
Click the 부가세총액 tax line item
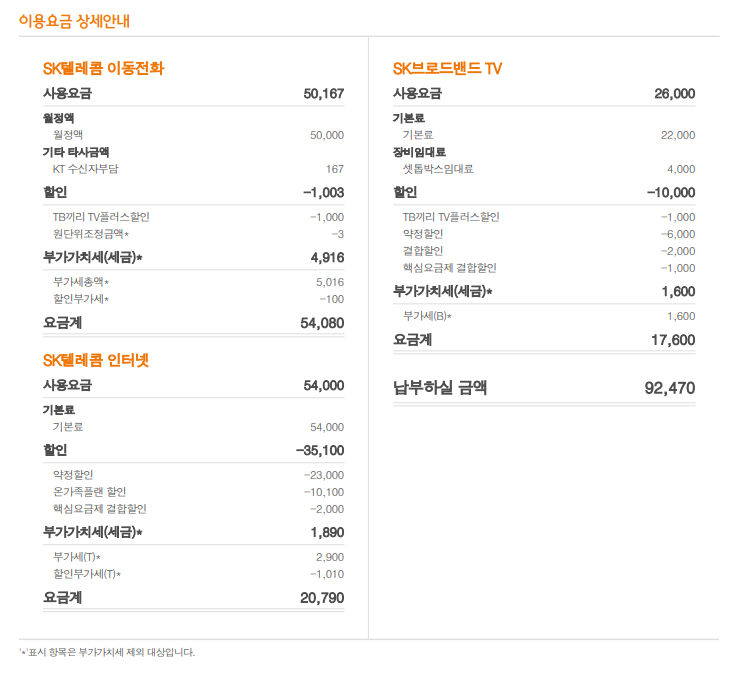pyautogui.click(x=80, y=282)
